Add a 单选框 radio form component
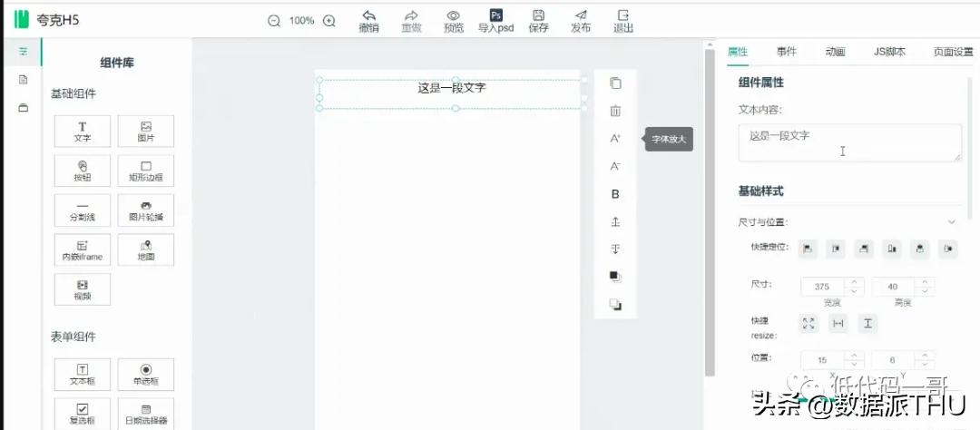Screen dimensions: 980x430 point(145,375)
